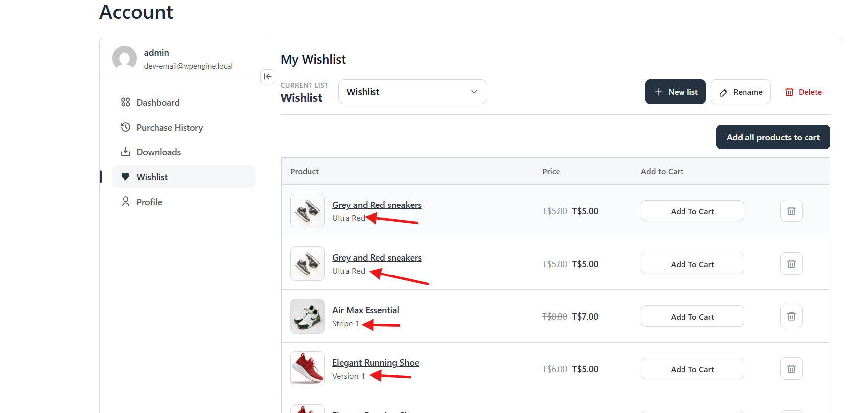Click the struck-through price T$6.00

(555, 369)
